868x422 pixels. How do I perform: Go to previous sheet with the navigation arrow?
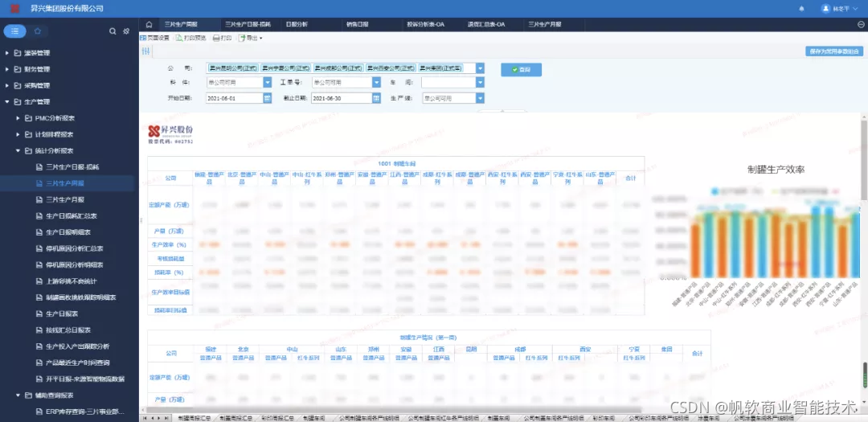(154, 418)
